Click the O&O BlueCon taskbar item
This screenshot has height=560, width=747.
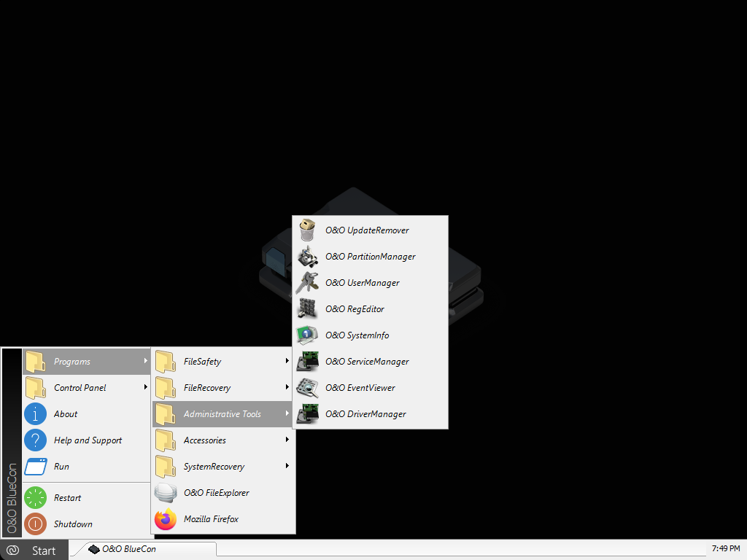142,549
